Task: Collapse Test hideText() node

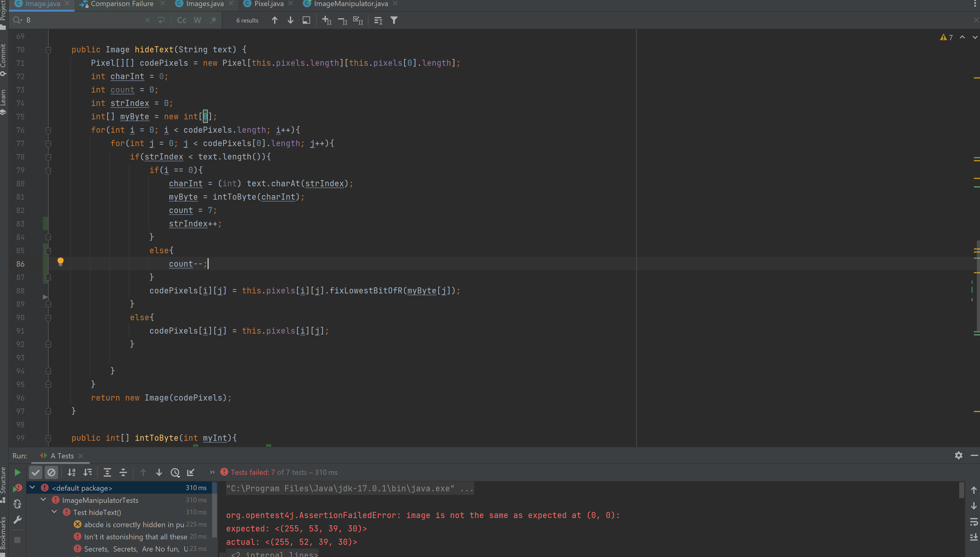Action: (x=54, y=512)
